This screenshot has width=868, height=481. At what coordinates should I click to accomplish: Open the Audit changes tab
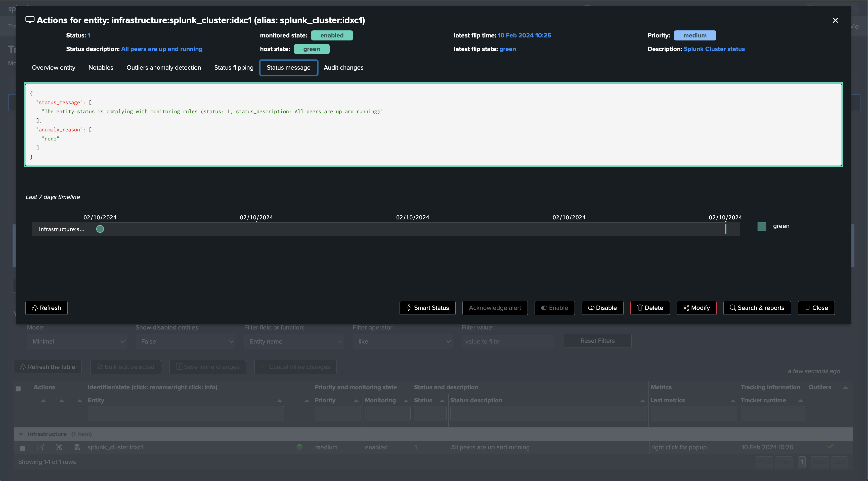coord(343,68)
